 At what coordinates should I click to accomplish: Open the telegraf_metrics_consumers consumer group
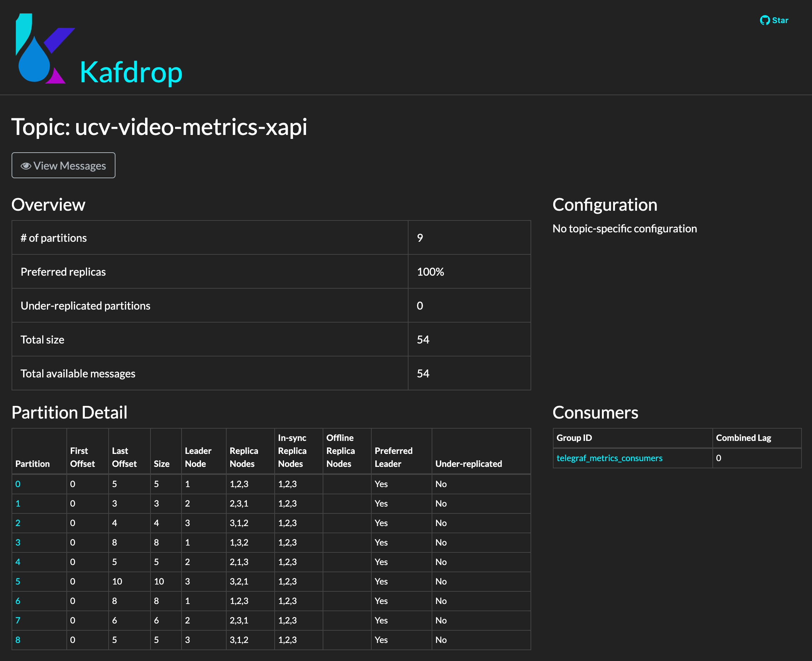pyautogui.click(x=609, y=458)
